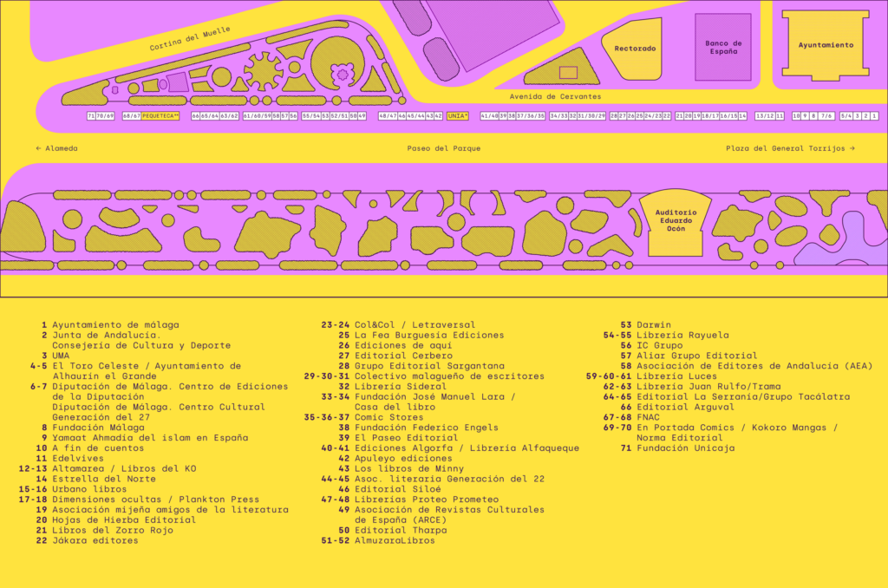
Task: Click legend entry 'Fundación Federico Engels'
Action: (x=427, y=428)
